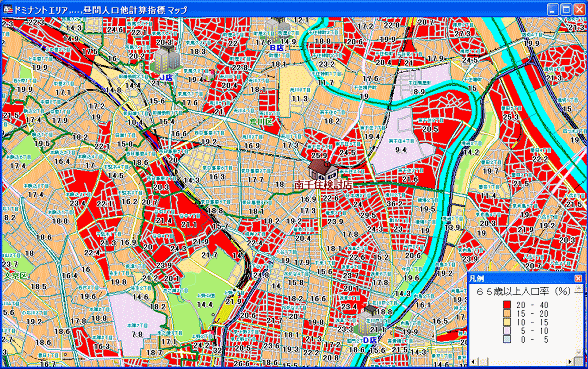Image resolution: width=588 pixels, height=369 pixels.
Task: Click legend scrollbar right arrow
Action: [570, 362]
